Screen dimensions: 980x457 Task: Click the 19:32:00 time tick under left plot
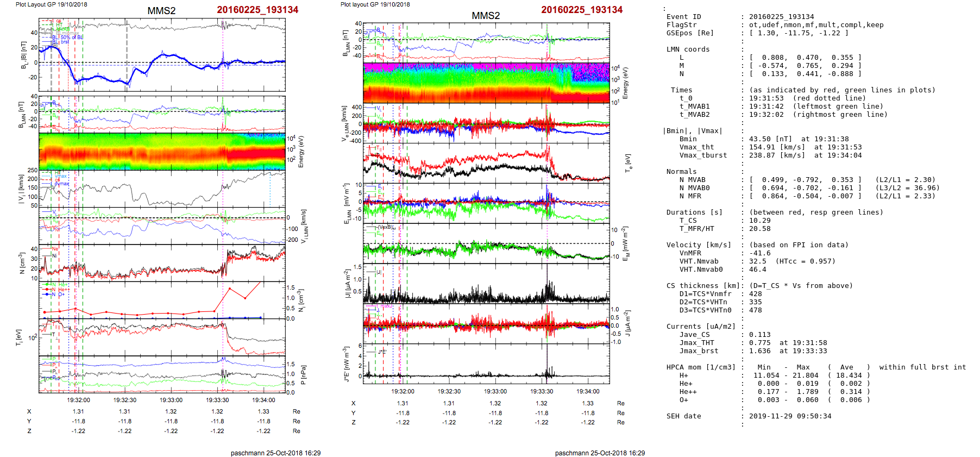click(x=79, y=400)
